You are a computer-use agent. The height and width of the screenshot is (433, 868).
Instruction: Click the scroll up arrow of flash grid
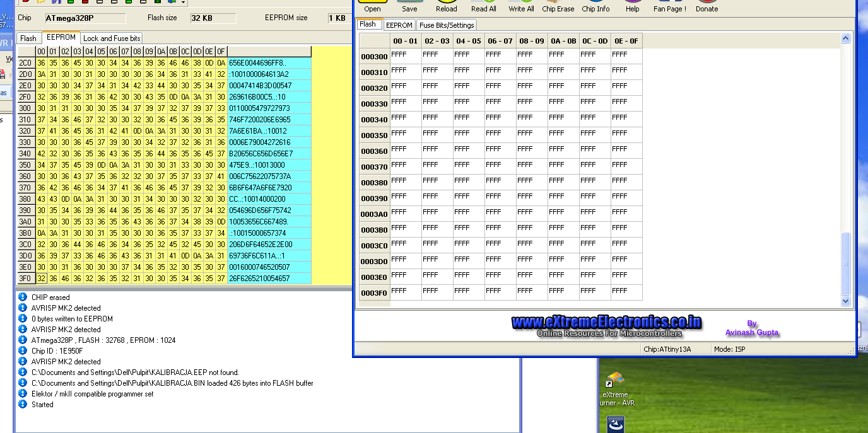click(846, 39)
